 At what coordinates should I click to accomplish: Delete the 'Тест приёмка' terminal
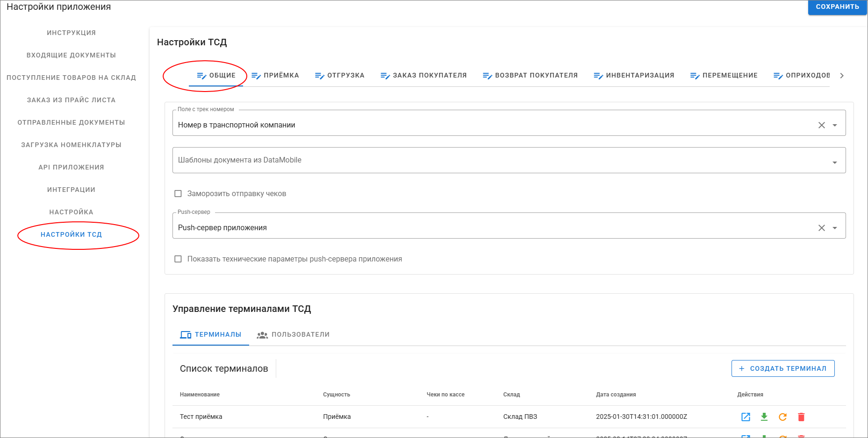(801, 417)
